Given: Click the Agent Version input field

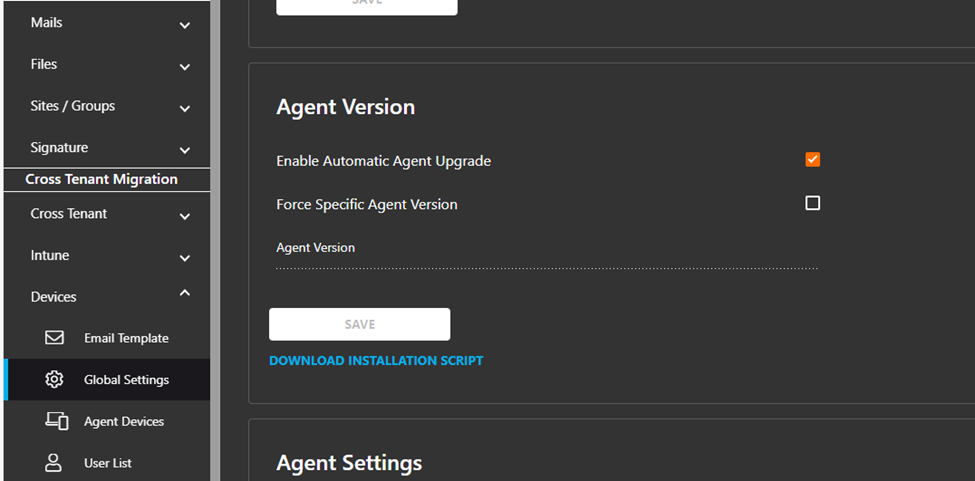Looking at the screenshot, I should [x=547, y=254].
